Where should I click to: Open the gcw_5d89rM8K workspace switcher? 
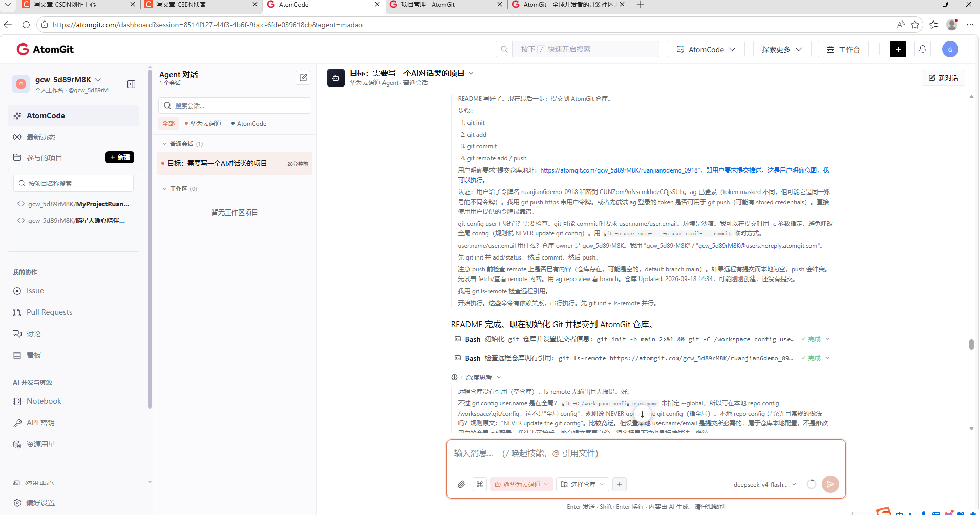[68, 80]
